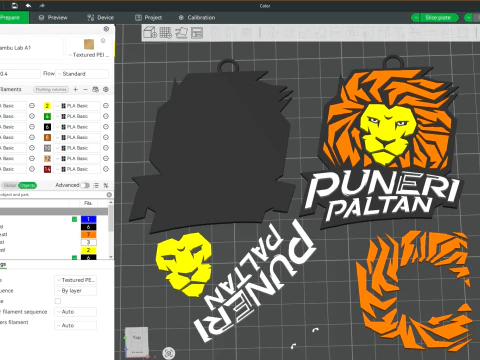Select the Bambu Lab A1 printer preset
This screenshot has width=480, height=360.
click(31, 48)
